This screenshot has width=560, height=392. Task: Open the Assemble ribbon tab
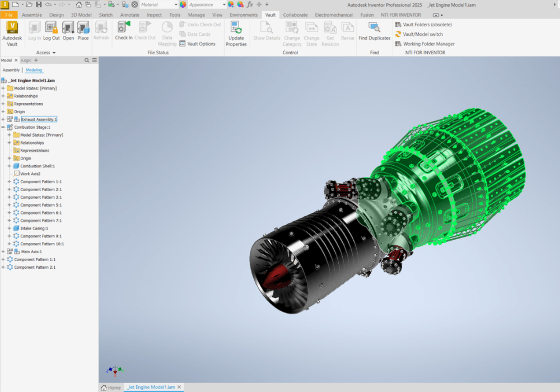31,15
